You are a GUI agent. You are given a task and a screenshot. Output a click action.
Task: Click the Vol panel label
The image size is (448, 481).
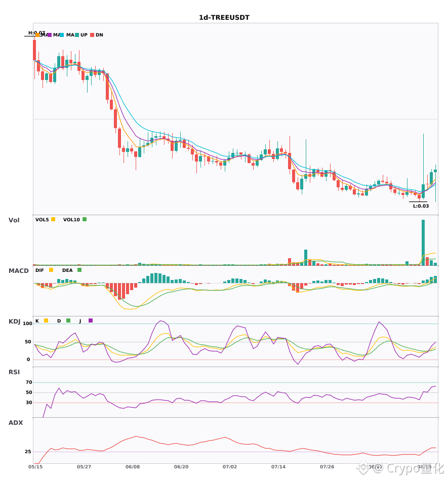[14, 220]
